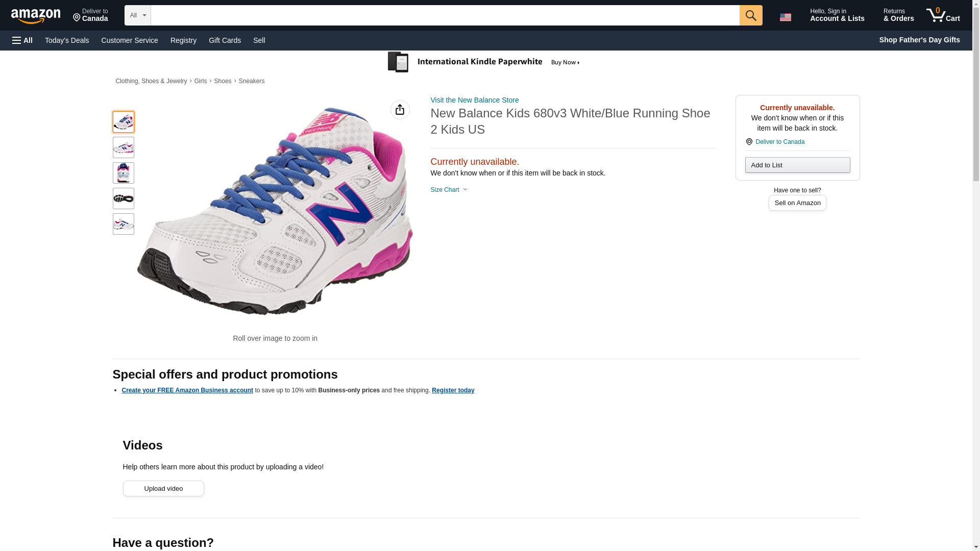Click Sell on Amazon button
Image resolution: width=980 pixels, height=551 pixels.
(797, 203)
